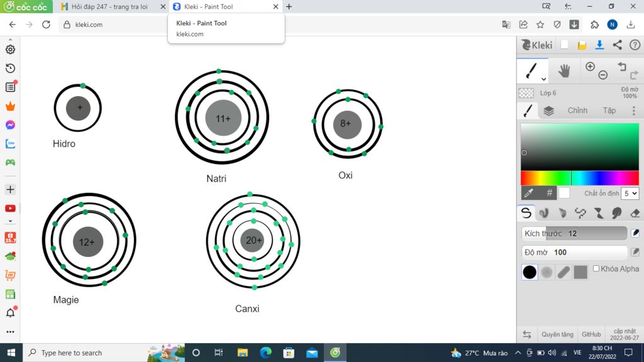The image size is (644, 362).
Task: Pick the eyedropper color tool
Action: (530, 192)
